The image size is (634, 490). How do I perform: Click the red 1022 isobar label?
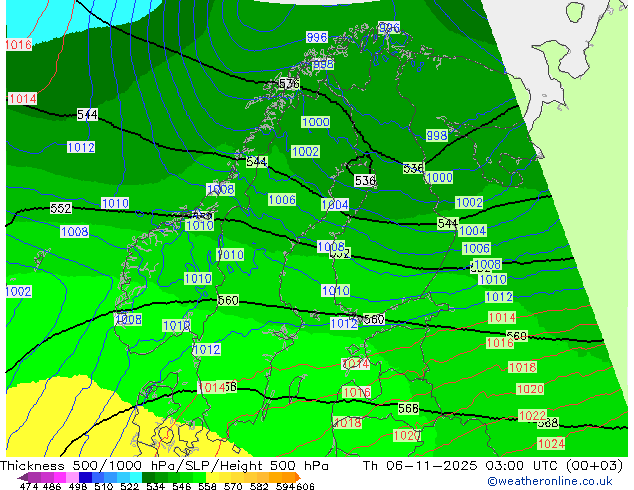(533, 416)
